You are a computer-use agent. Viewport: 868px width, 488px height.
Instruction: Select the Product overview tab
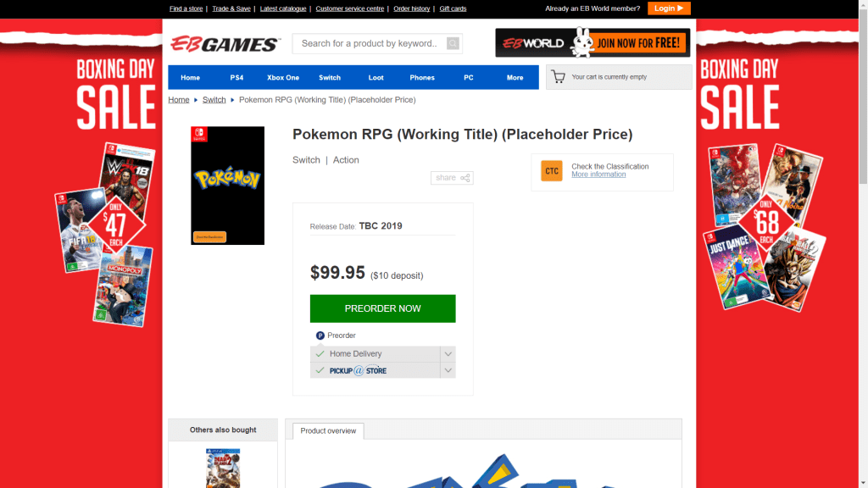point(328,431)
